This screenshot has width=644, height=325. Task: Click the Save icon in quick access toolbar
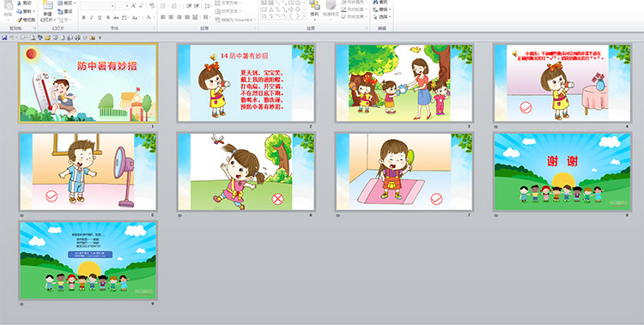[4, 38]
